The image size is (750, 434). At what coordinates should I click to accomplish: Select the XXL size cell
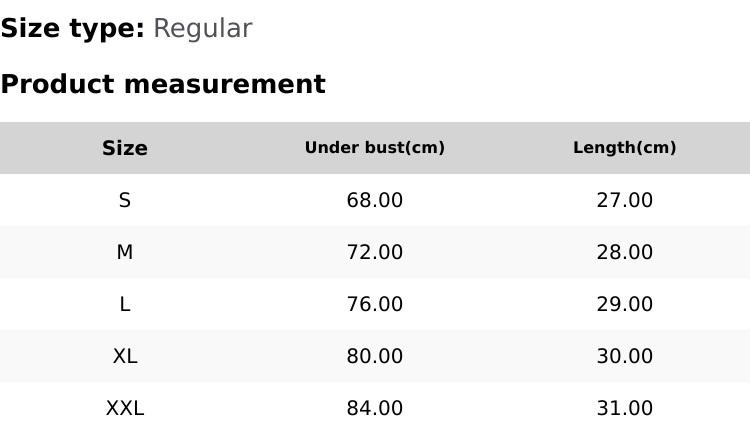(x=125, y=408)
